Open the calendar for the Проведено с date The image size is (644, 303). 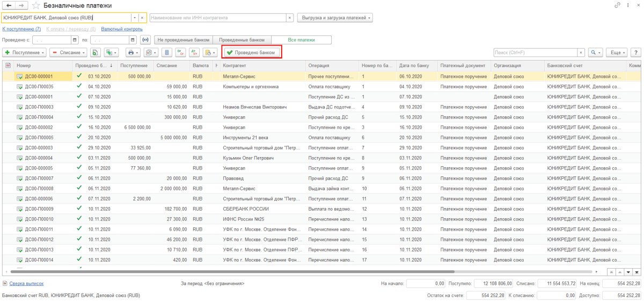75,40
